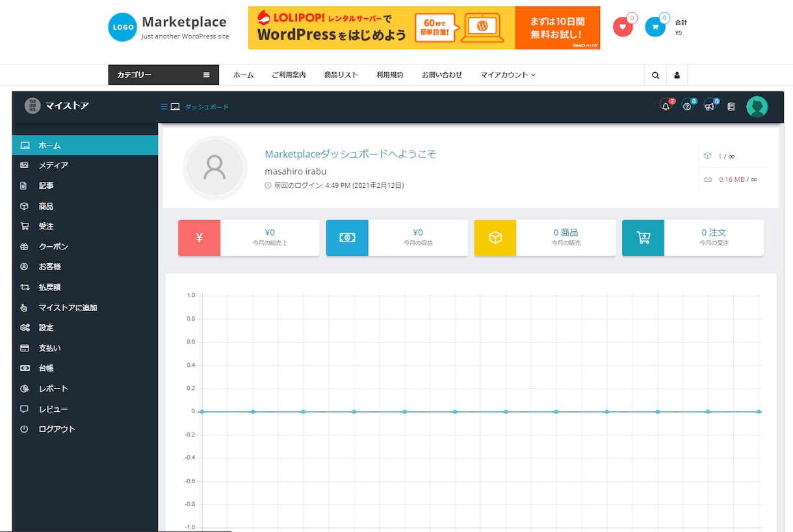Open 設定 in the sidebar
The image size is (793, 532).
pos(85,328)
